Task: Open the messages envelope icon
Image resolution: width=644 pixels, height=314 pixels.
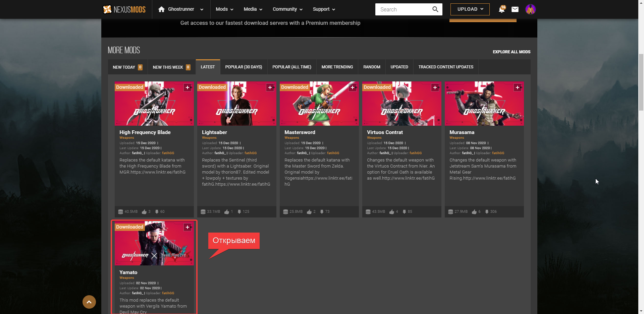Action: (515, 9)
